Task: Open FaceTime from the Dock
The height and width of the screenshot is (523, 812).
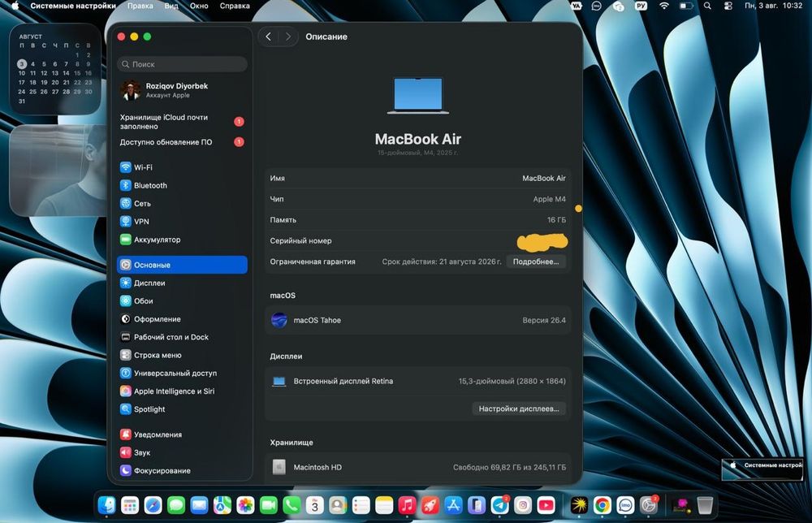Action: coord(268,505)
